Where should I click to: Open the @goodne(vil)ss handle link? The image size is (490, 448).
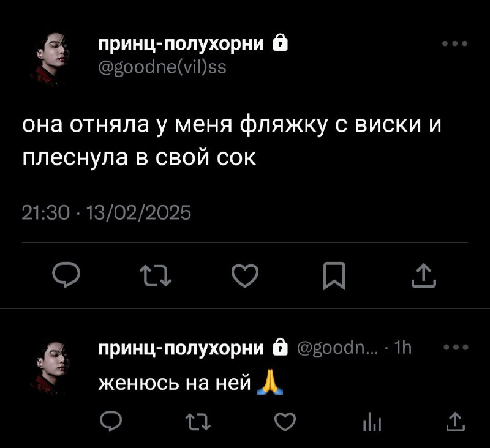point(162,67)
